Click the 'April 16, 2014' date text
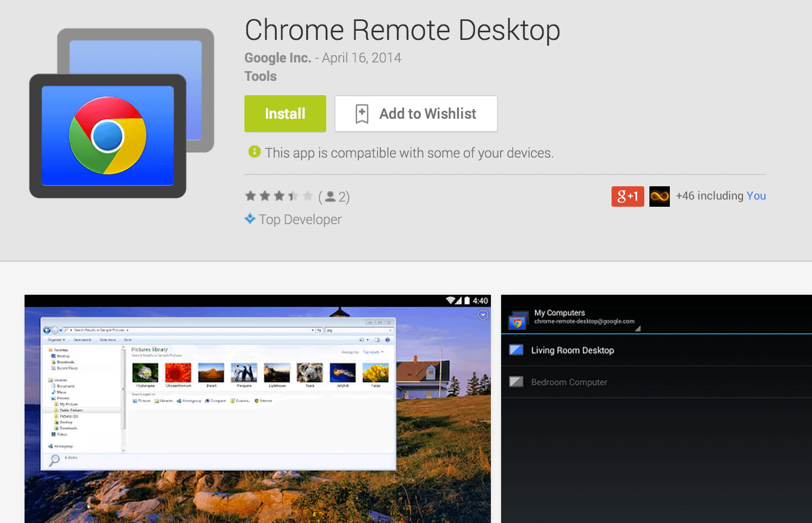Viewport: 812px width, 523px height. (362, 58)
